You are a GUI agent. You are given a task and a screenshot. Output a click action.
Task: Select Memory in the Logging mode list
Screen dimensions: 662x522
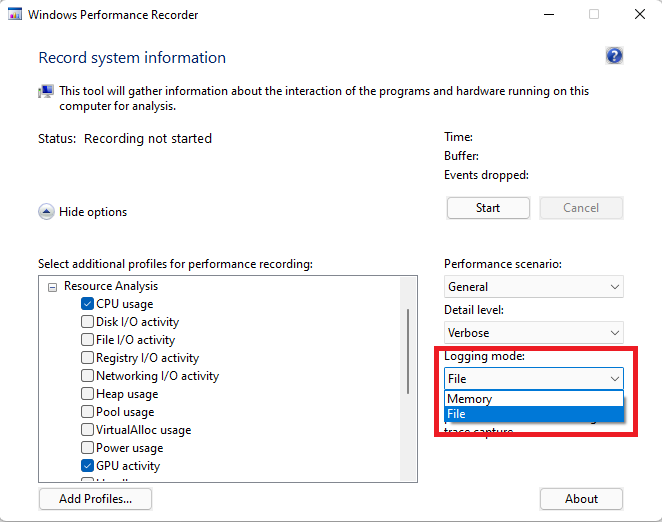click(x=534, y=399)
